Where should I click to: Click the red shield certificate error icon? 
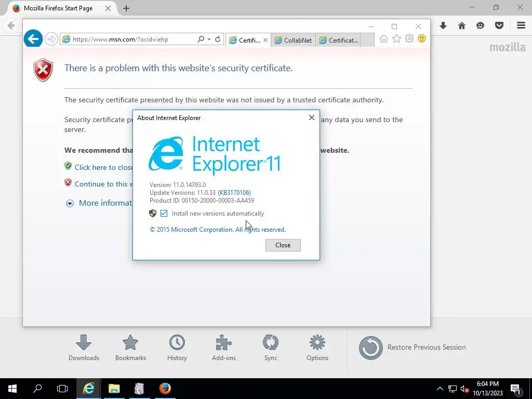pyautogui.click(x=43, y=70)
